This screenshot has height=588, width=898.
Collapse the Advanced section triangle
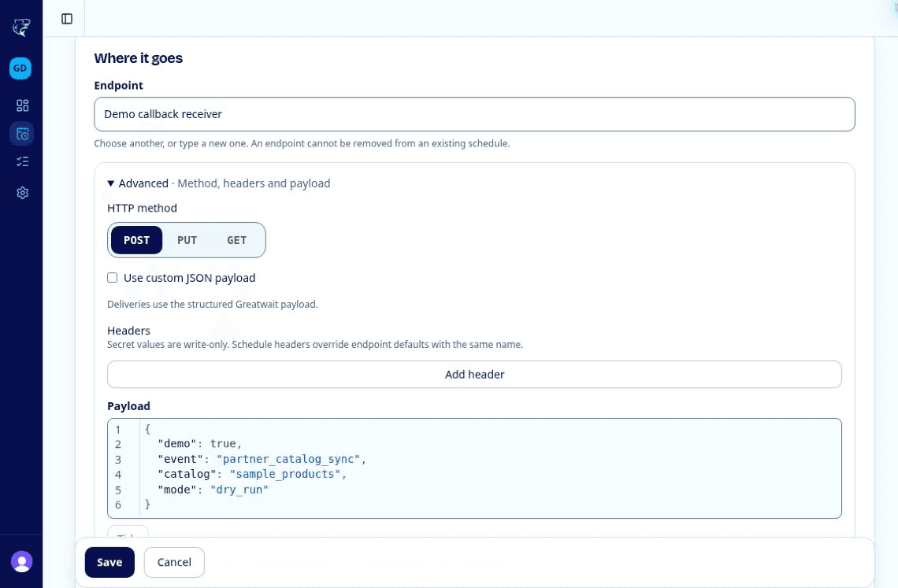110,183
